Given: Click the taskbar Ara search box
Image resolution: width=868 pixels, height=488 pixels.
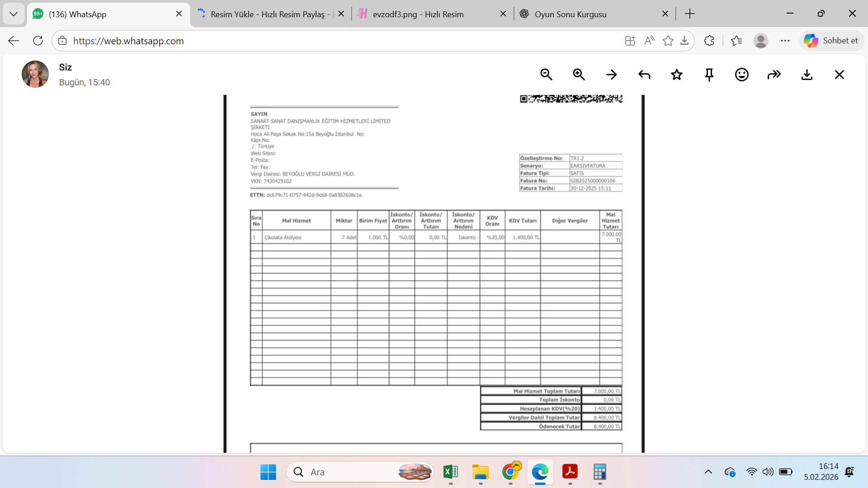Looking at the screenshot, I should pyautogui.click(x=359, y=472).
